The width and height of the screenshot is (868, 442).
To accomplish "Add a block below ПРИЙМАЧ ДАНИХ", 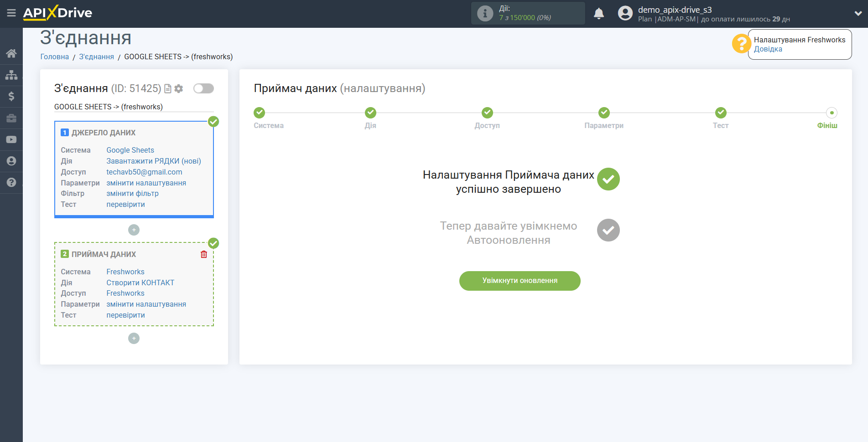I will (x=134, y=339).
